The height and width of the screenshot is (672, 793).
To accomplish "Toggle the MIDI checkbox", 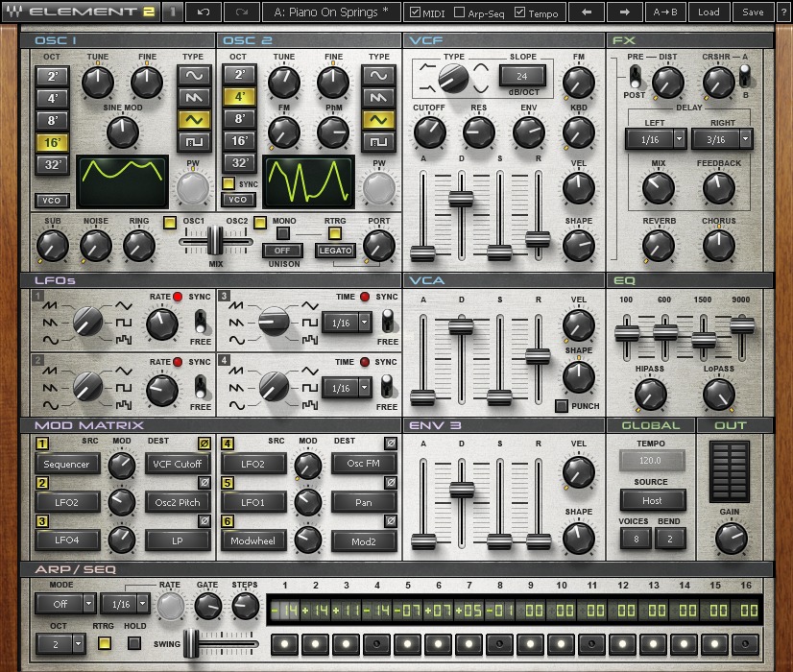I will point(415,12).
